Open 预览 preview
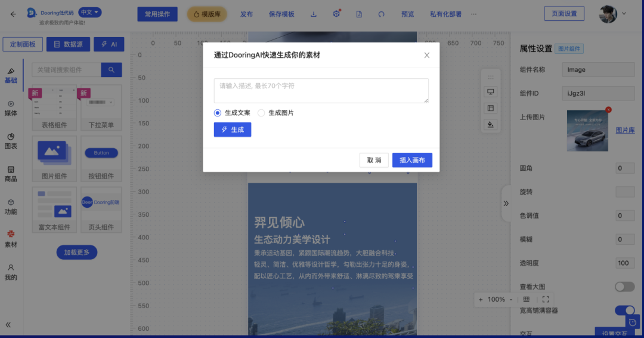Viewport: 644px width, 338px height. click(407, 14)
